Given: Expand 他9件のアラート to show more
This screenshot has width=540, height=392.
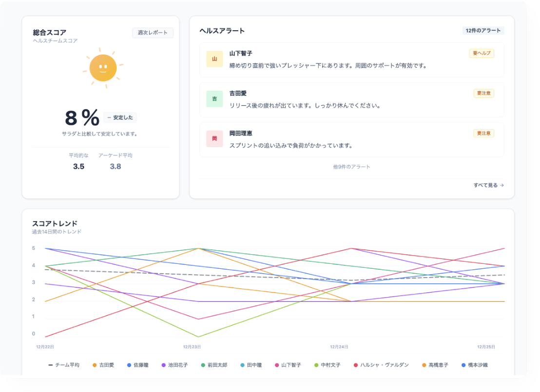Looking at the screenshot, I should (351, 167).
